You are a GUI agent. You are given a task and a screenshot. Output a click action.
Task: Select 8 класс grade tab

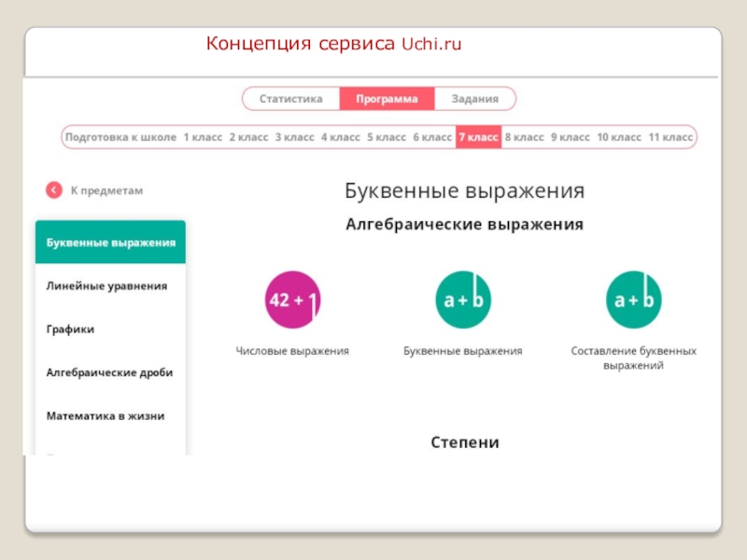524,137
